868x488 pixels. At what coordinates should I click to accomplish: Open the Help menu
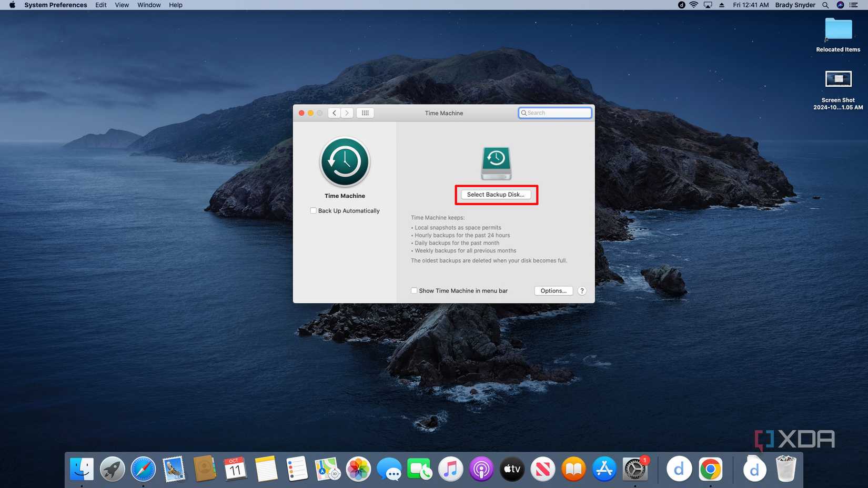click(x=176, y=5)
